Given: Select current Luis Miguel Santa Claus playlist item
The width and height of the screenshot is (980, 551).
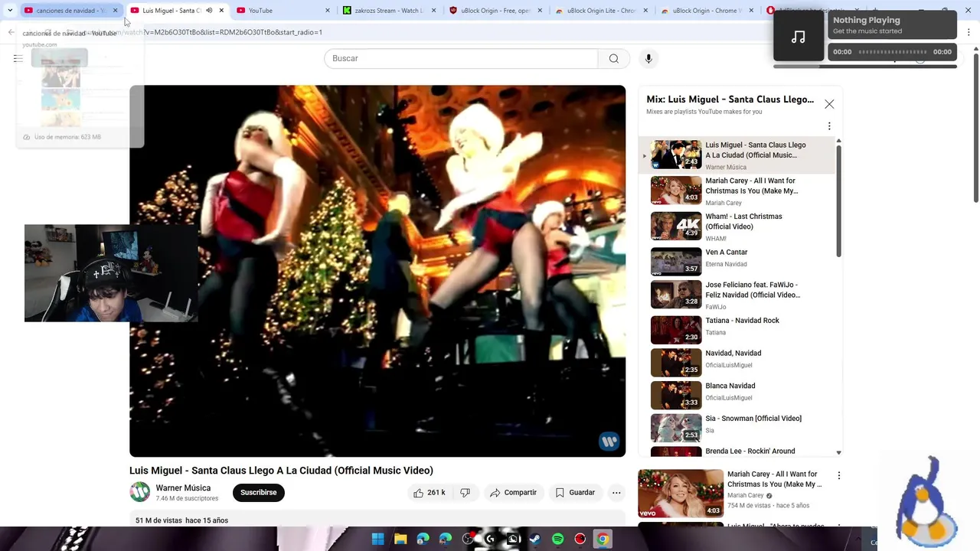Looking at the screenshot, I should (737, 155).
